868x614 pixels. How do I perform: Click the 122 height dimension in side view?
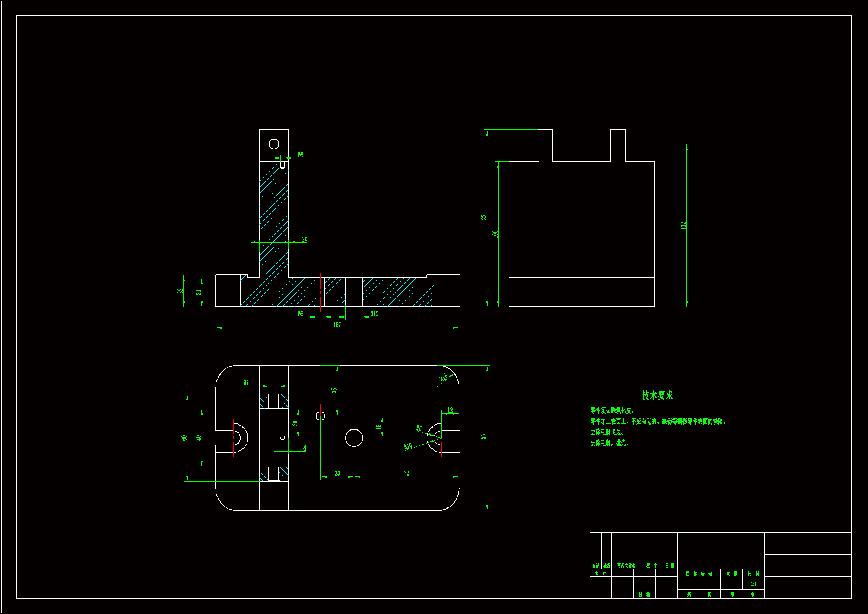click(484, 218)
